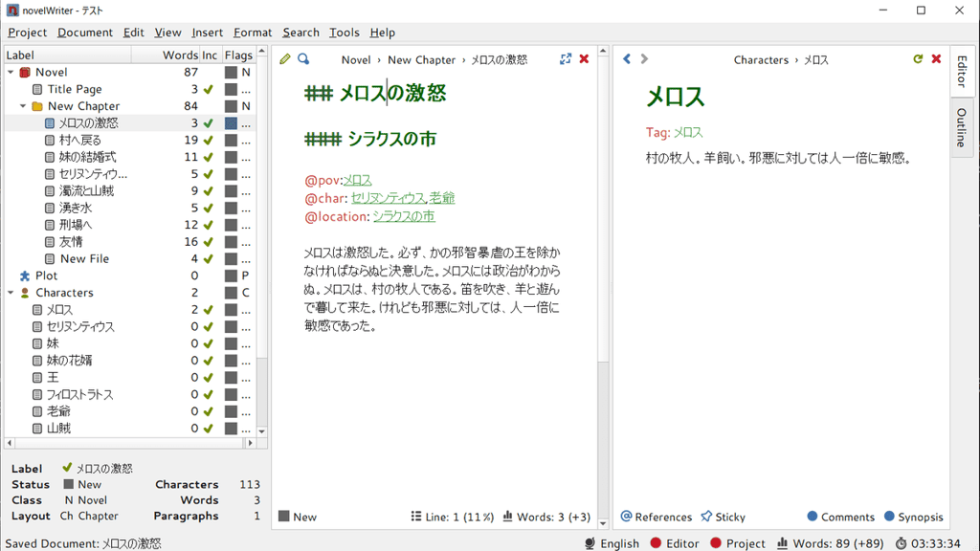Follow the @pov メロス tag link
The image size is (980, 551).
358,180
